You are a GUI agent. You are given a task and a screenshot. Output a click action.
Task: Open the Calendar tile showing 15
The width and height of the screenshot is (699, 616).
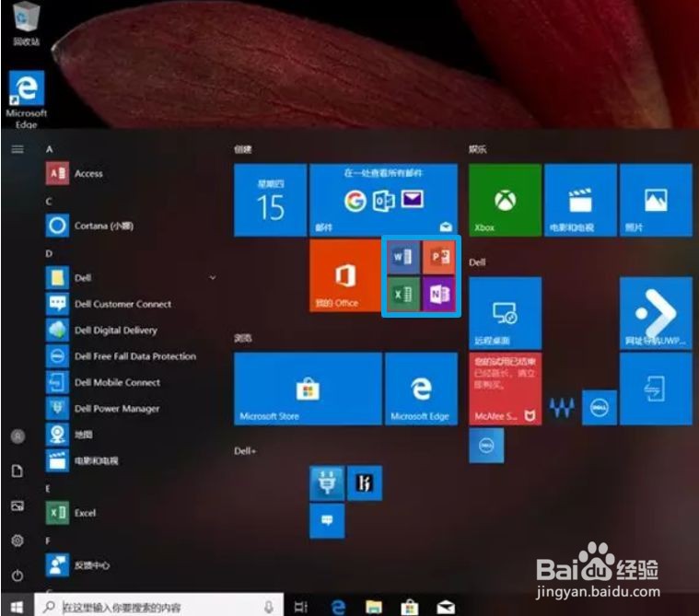(271, 200)
